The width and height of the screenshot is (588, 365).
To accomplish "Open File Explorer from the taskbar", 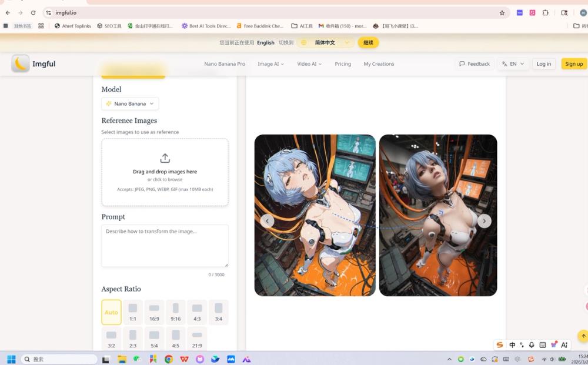I will 122,359.
